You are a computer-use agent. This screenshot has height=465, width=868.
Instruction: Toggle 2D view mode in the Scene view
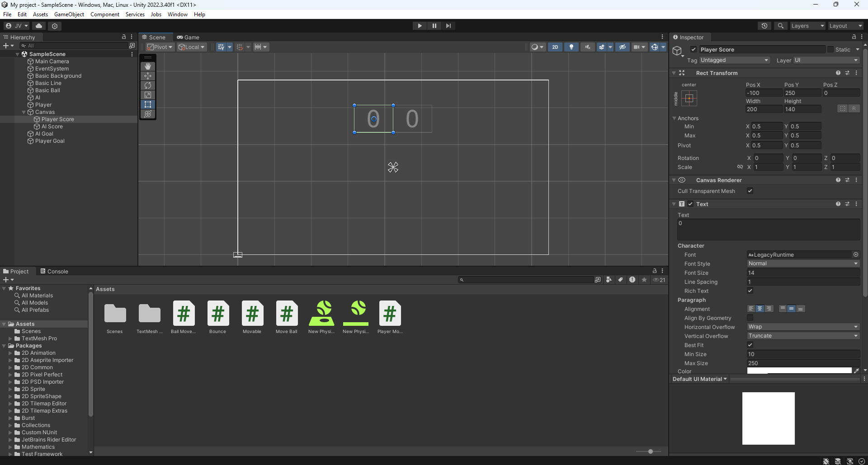click(x=555, y=47)
